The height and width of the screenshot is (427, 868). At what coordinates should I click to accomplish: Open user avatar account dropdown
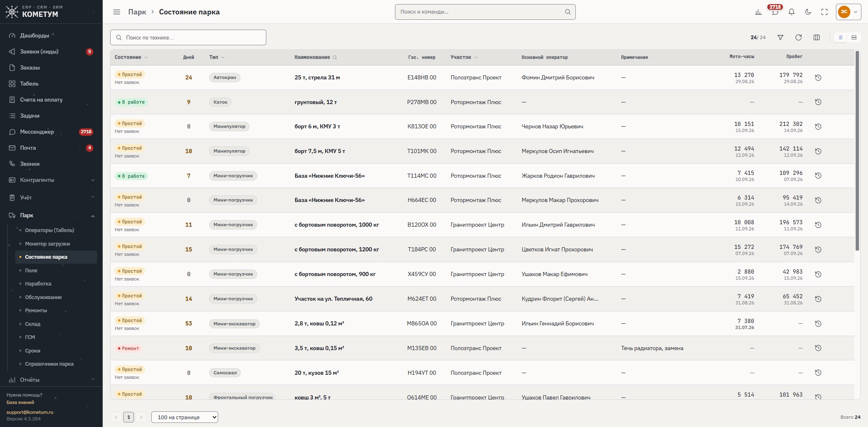pos(849,12)
